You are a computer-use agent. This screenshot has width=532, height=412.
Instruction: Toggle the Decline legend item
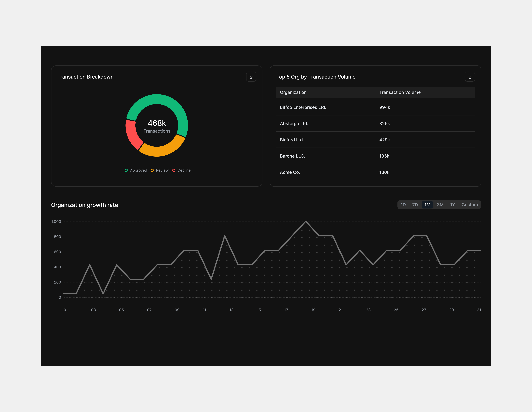[x=182, y=170]
